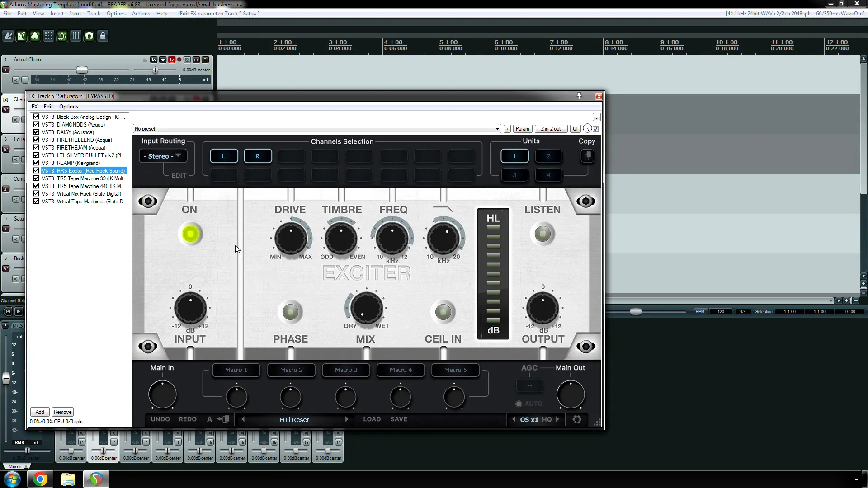The width and height of the screenshot is (868, 488).
Task: Select next Exciter preset arrow
Action: pyautogui.click(x=347, y=419)
